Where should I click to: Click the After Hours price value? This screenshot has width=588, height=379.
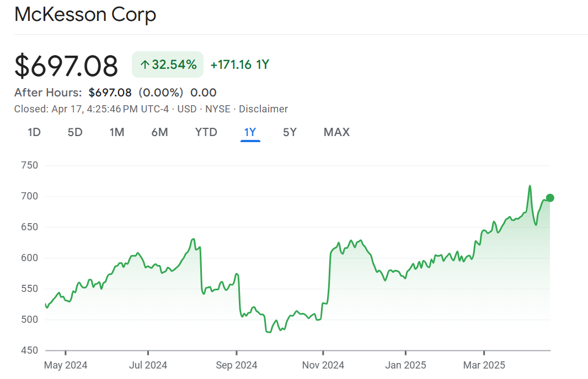click(x=110, y=93)
